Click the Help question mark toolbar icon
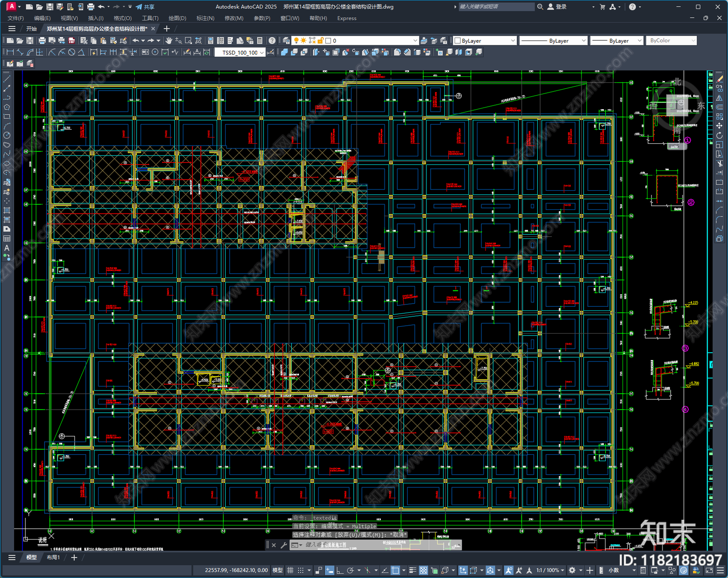Image resolution: width=728 pixels, height=578 pixels. pyautogui.click(x=272, y=41)
